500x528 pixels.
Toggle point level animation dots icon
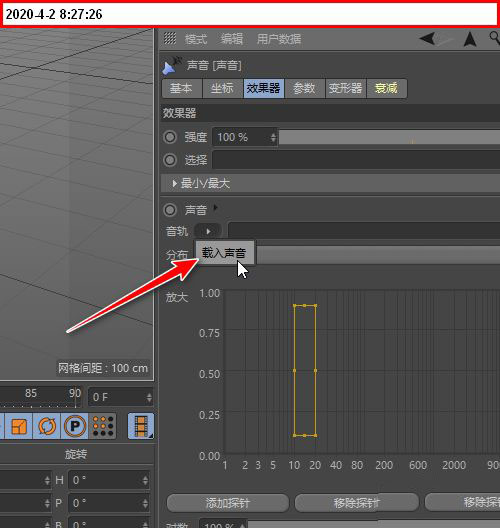103,426
